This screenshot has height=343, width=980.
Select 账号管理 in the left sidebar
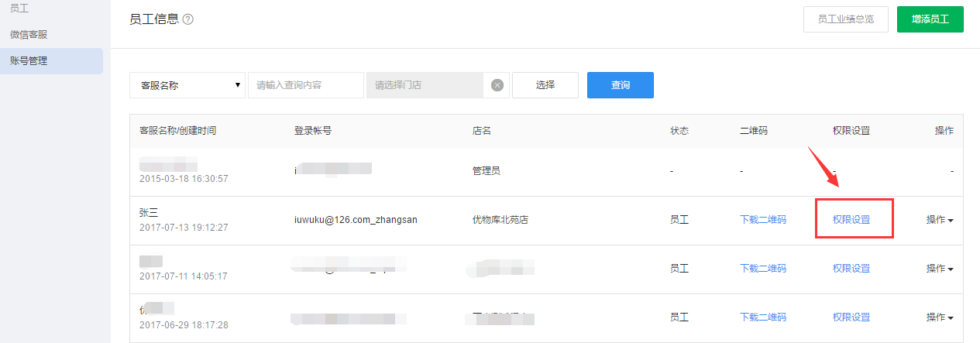29,60
